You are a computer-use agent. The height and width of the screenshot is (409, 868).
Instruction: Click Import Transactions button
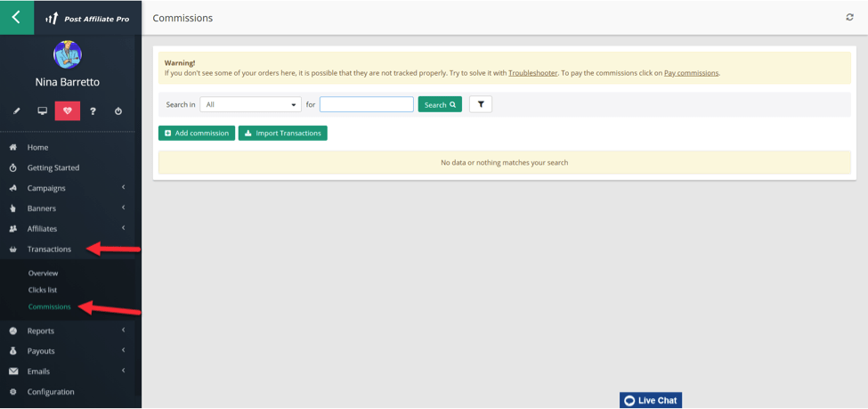click(x=283, y=133)
